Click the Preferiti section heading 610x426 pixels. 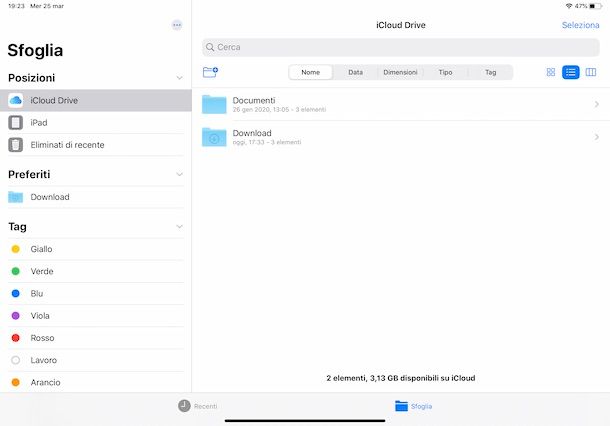tap(29, 174)
